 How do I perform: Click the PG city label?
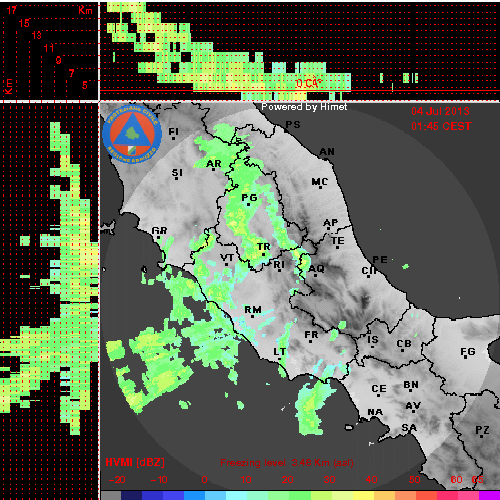click(249, 198)
